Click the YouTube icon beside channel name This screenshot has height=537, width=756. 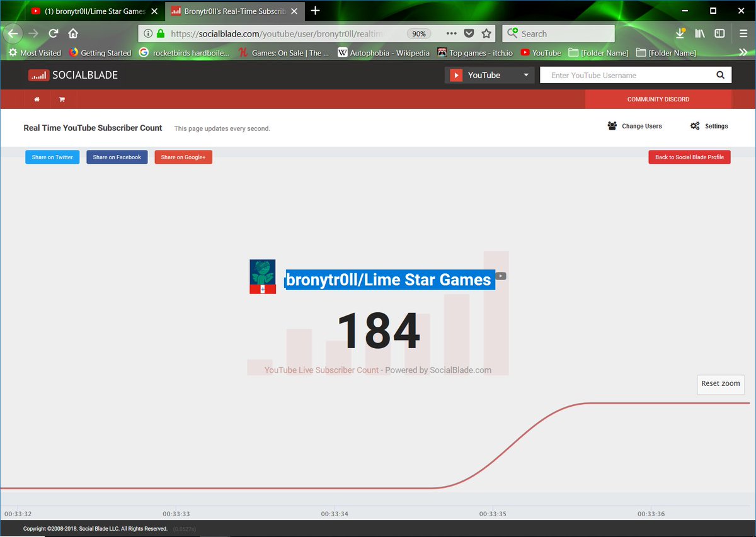click(x=500, y=276)
